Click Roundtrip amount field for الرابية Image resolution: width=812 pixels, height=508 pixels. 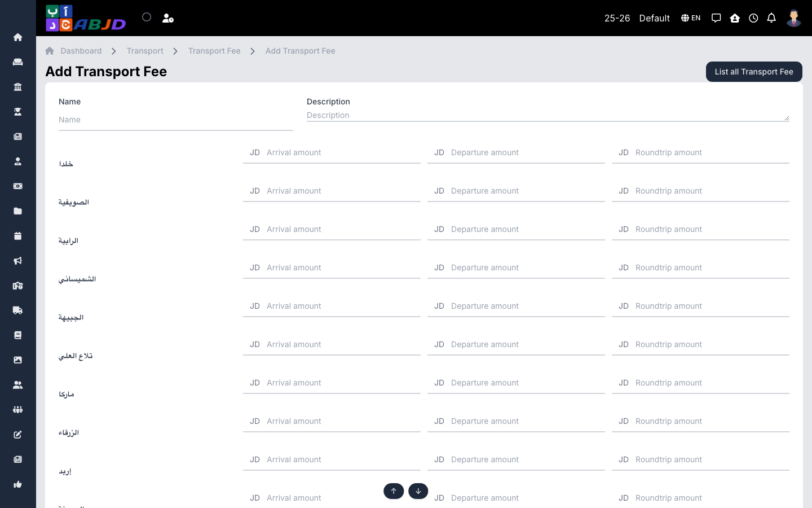tap(700, 229)
